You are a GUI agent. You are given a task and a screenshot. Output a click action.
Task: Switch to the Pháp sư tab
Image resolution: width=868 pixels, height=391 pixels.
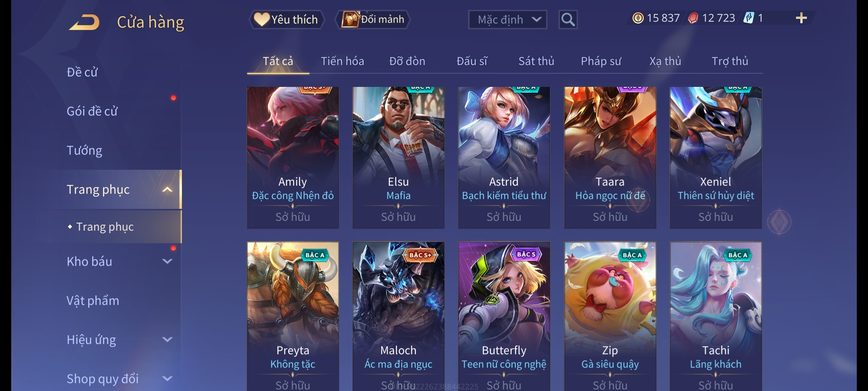(601, 61)
